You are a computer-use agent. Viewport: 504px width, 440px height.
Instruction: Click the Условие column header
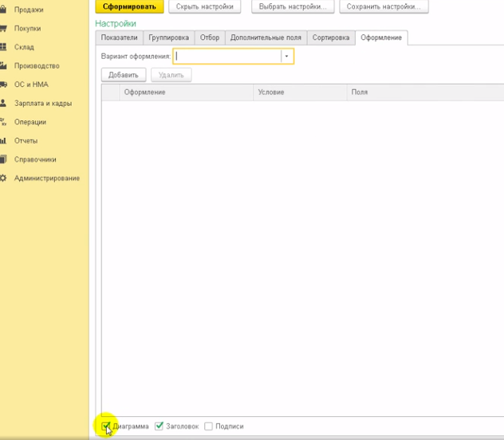pyautogui.click(x=271, y=92)
